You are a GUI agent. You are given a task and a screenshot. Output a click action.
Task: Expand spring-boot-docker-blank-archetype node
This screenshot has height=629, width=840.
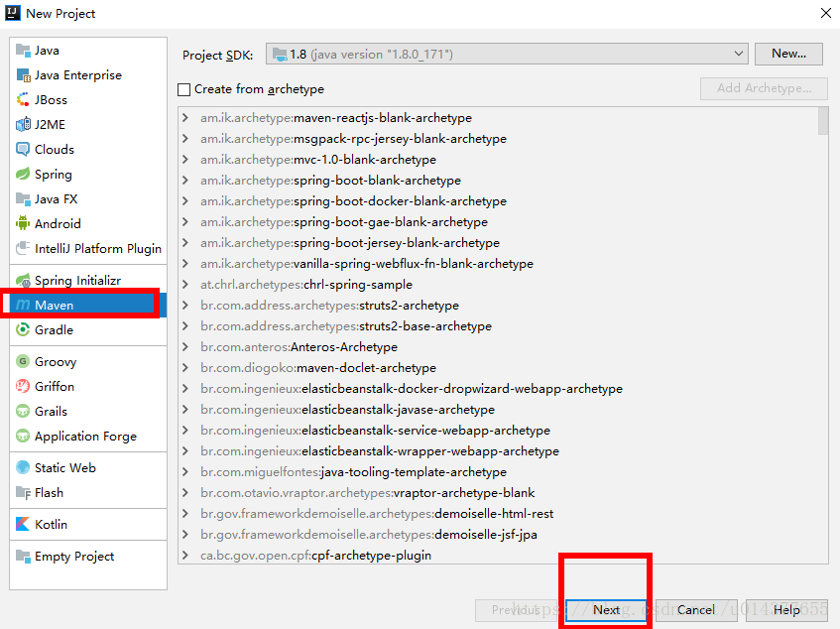(185, 201)
